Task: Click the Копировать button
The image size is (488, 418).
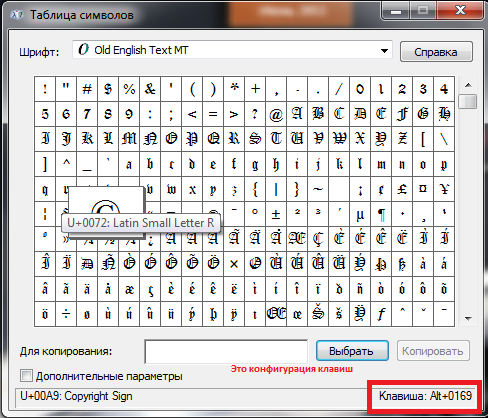Action: click(x=433, y=351)
